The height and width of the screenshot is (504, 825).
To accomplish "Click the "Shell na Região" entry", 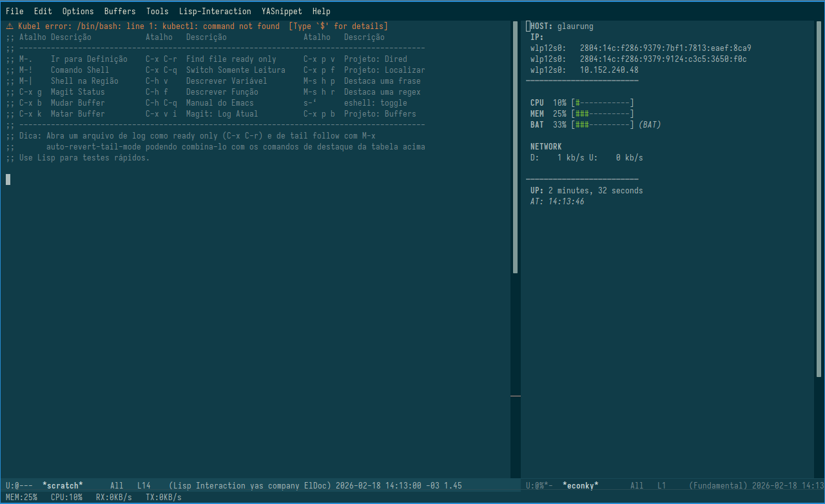I will click(84, 81).
